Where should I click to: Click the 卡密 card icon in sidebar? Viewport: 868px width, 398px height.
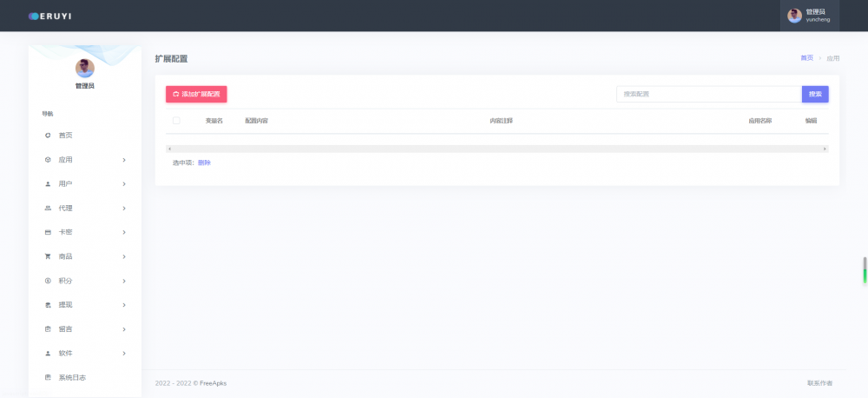click(48, 233)
